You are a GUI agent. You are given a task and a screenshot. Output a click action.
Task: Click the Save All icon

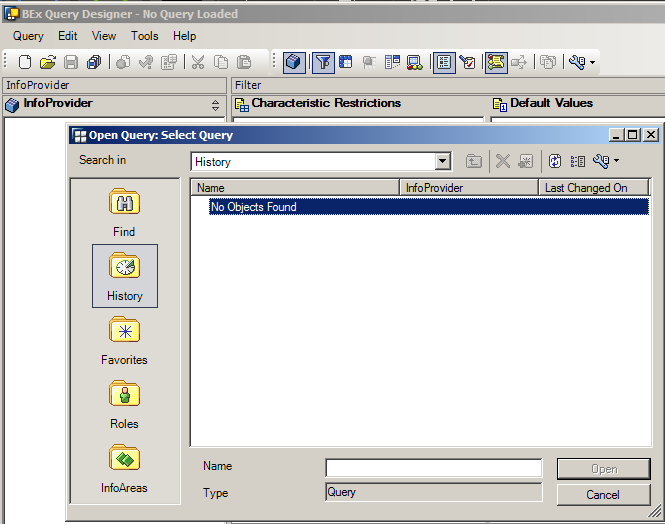[94, 62]
